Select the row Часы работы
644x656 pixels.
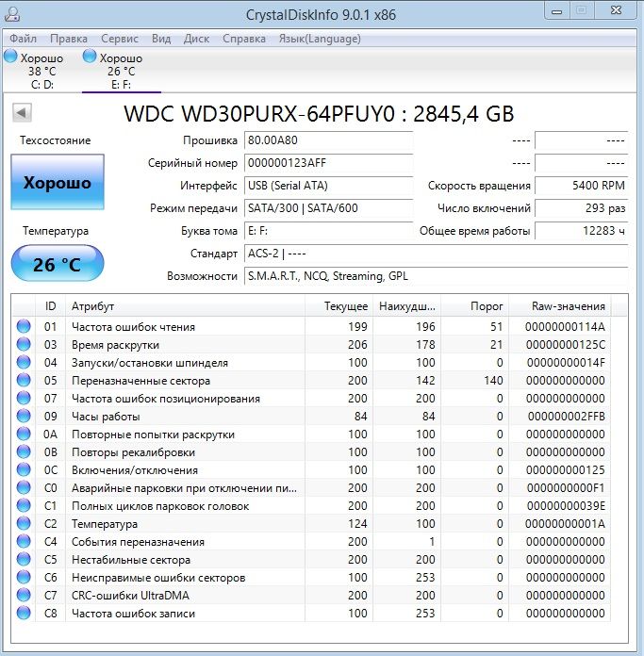coord(311,416)
